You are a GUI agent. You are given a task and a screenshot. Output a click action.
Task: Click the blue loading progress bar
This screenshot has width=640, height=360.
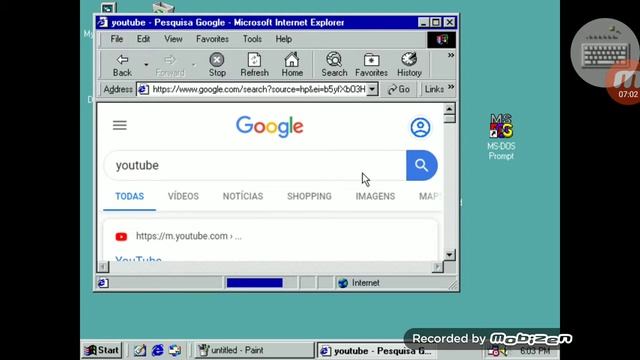click(254, 283)
